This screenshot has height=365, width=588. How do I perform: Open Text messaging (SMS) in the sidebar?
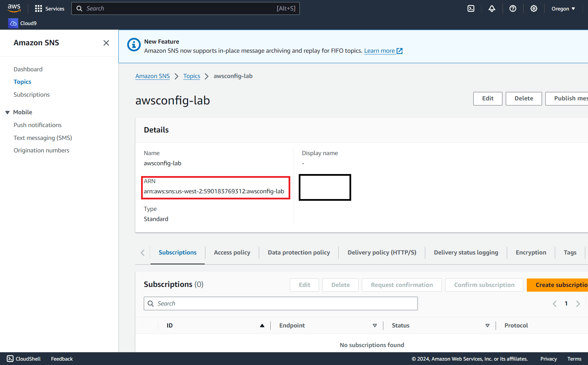point(43,138)
